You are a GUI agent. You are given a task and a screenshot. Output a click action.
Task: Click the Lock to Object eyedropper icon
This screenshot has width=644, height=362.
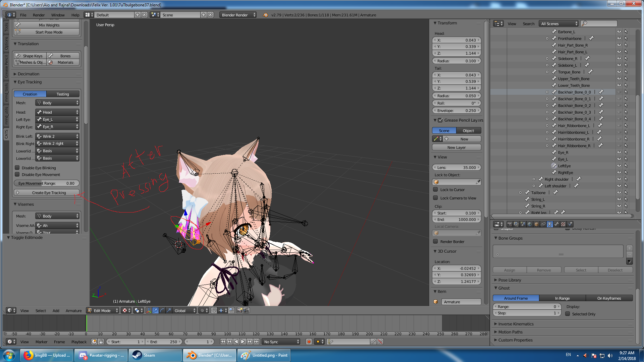(x=478, y=182)
